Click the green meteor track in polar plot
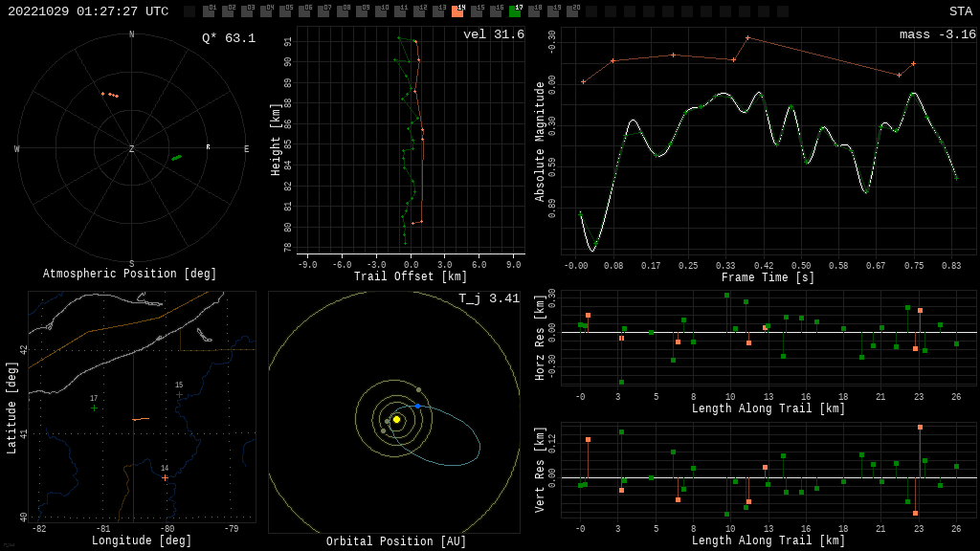The height and width of the screenshot is (551, 980). [177, 158]
